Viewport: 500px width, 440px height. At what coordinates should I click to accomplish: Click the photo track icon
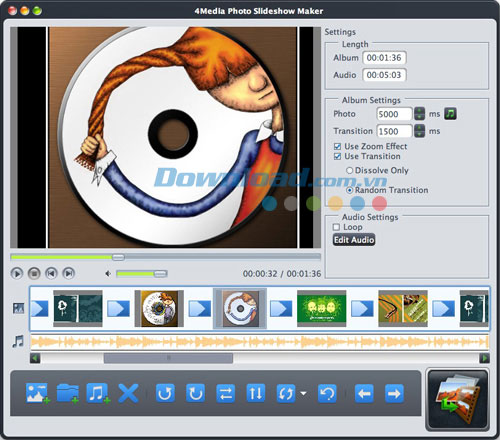(18, 308)
